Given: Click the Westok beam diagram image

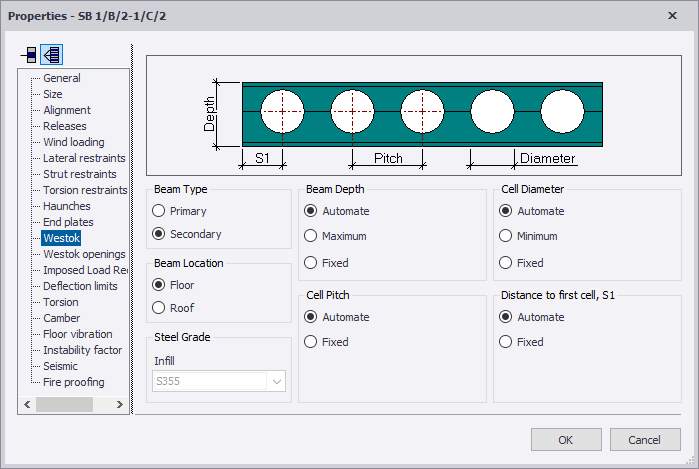Looking at the screenshot, I should coord(414,116).
